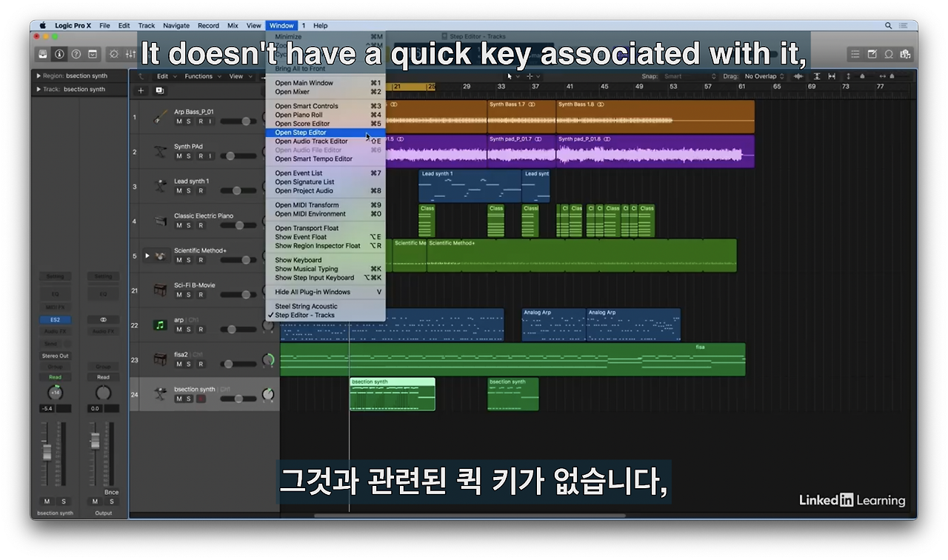Click the Audio FX slot on Output strip
The height and width of the screenshot is (560, 948).
click(103, 332)
